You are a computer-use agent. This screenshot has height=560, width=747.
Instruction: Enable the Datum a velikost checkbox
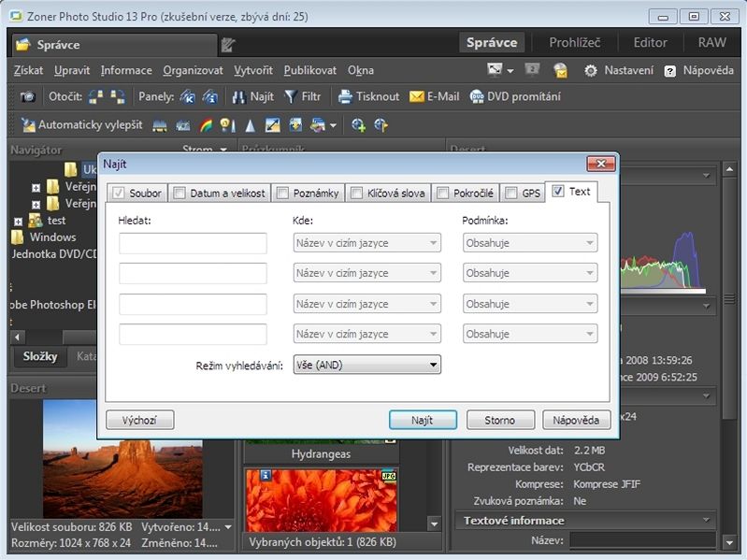coord(180,194)
